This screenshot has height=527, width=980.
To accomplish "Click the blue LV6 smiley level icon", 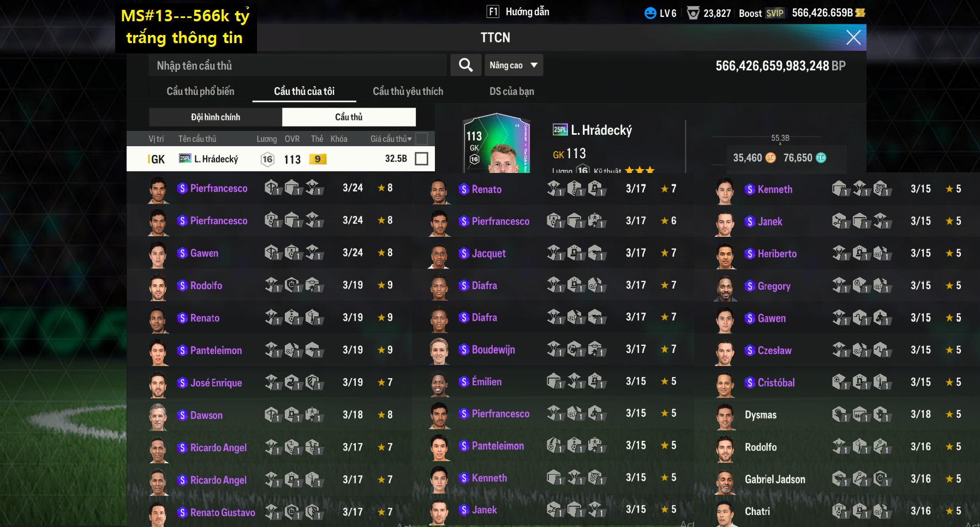I will pos(650,13).
